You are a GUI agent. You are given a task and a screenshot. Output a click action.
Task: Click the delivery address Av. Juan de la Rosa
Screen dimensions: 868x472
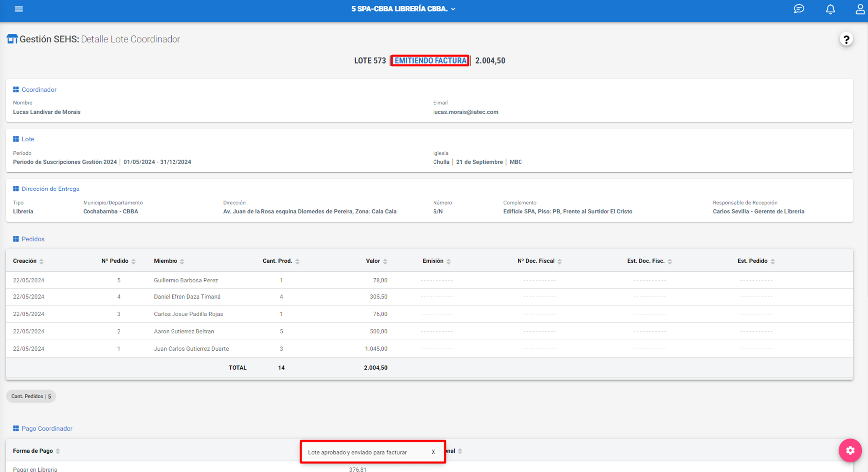click(x=310, y=212)
